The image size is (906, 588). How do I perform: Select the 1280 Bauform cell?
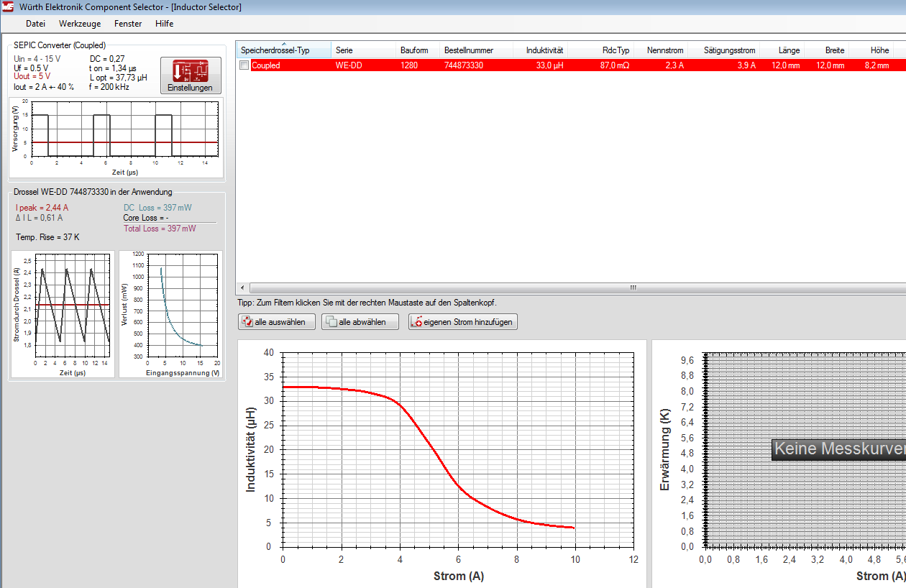coord(409,65)
